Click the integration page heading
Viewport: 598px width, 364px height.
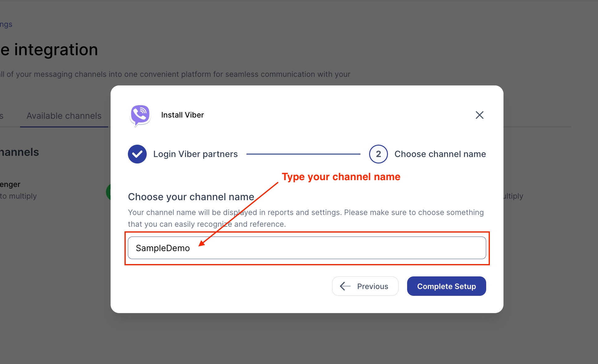tap(49, 50)
